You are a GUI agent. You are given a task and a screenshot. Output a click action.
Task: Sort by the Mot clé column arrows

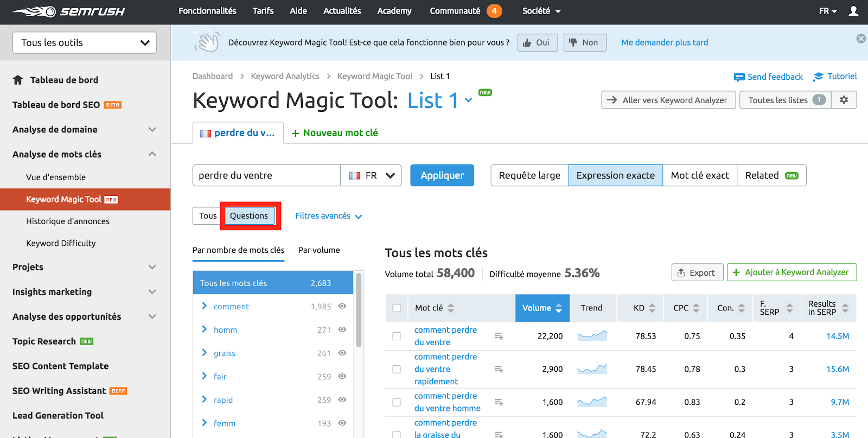[451, 308]
